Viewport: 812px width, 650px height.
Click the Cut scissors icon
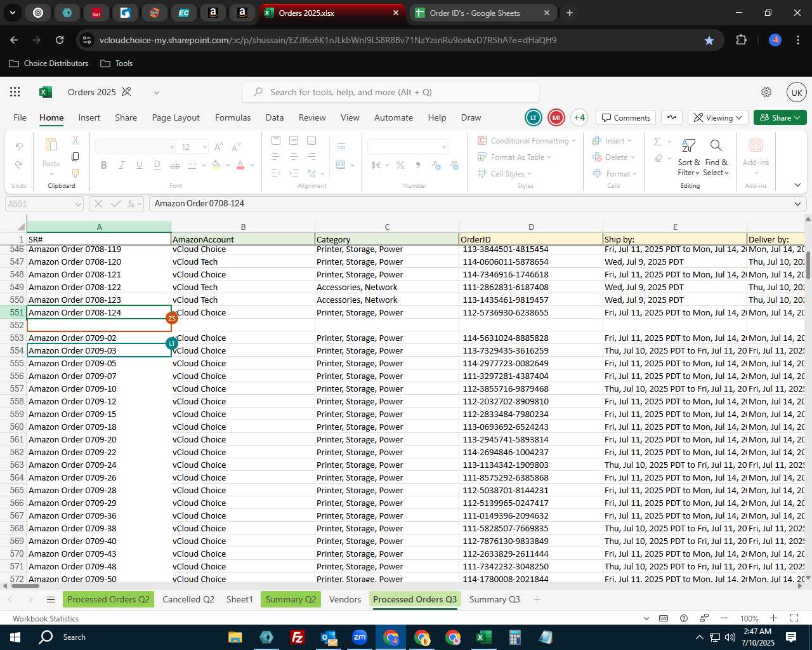click(x=75, y=140)
